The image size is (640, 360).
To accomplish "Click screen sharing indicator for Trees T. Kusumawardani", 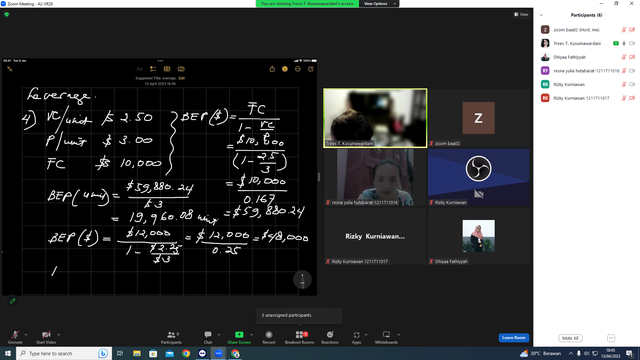I will [x=616, y=43].
